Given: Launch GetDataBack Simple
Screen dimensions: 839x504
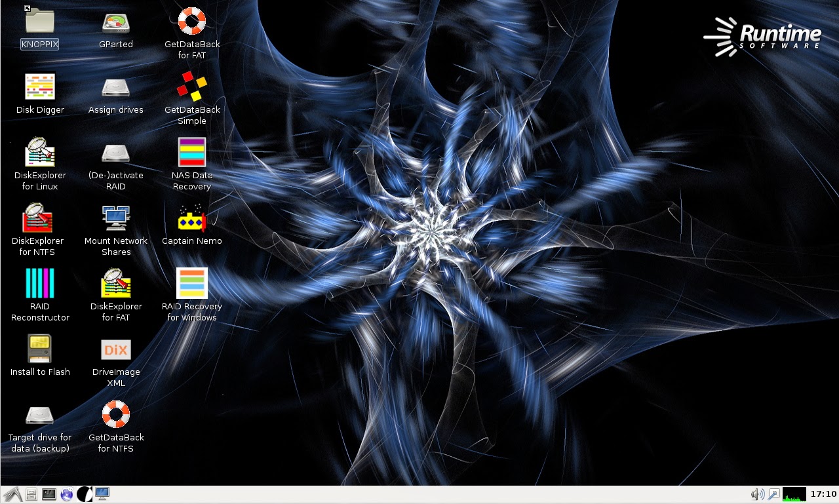Looking at the screenshot, I should 192,86.
